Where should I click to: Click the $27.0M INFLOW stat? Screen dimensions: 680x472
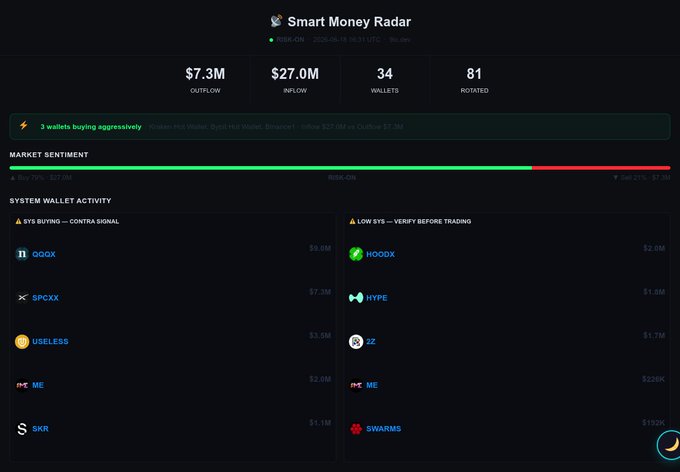(x=295, y=79)
